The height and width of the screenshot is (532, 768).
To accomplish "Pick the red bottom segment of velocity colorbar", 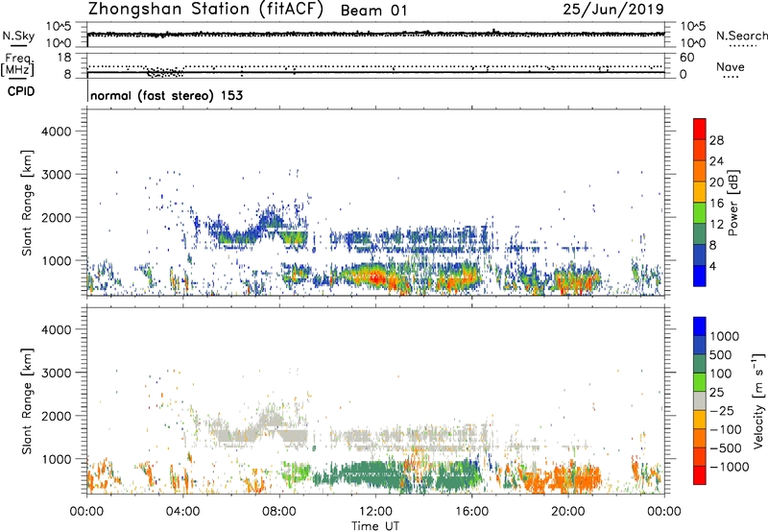I will (700, 475).
